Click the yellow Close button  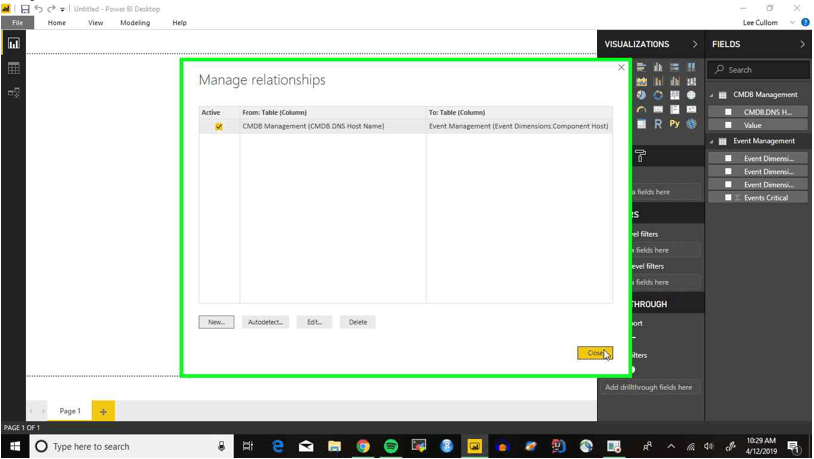pyautogui.click(x=595, y=353)
